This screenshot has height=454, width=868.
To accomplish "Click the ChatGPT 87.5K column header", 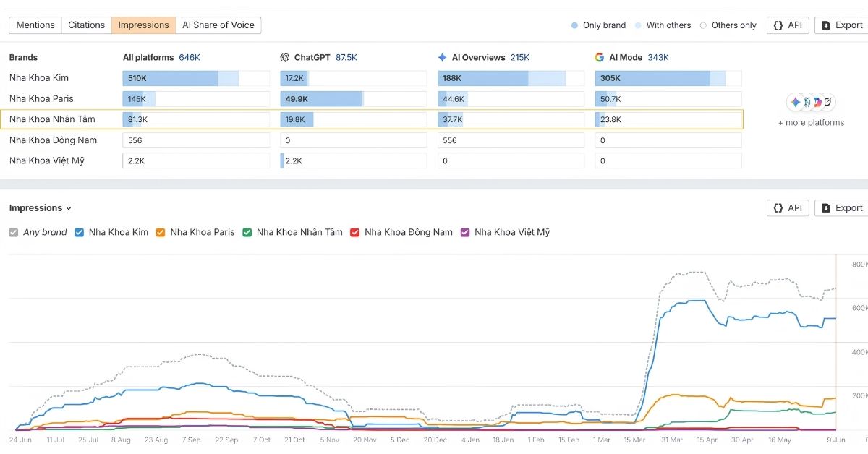I will coord(318,58).
